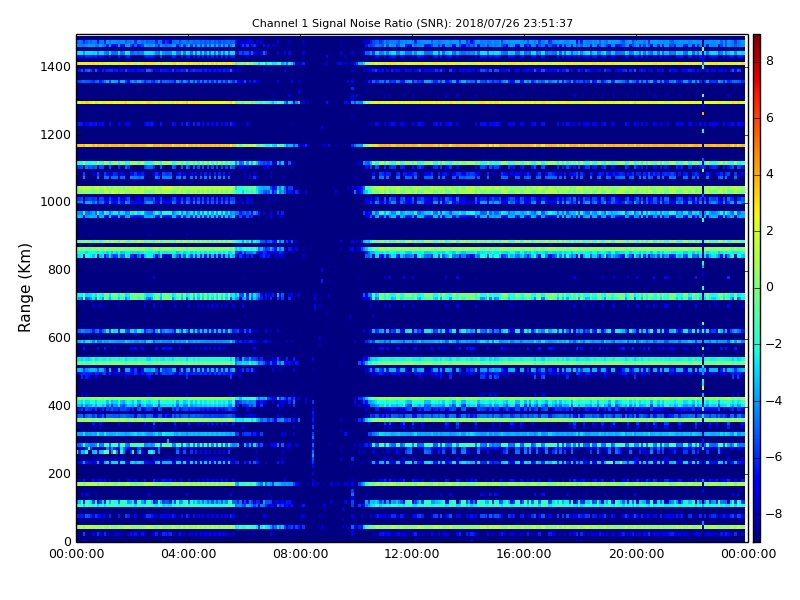Click the x-axis tick label 20:00:00
800x600 pixels.
(x=636, y=554)
